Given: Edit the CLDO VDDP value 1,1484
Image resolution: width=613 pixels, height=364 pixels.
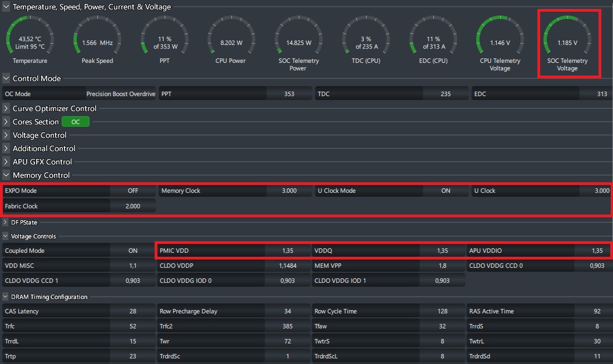Looking at the screenshot, I should click(x=288, y=266).
